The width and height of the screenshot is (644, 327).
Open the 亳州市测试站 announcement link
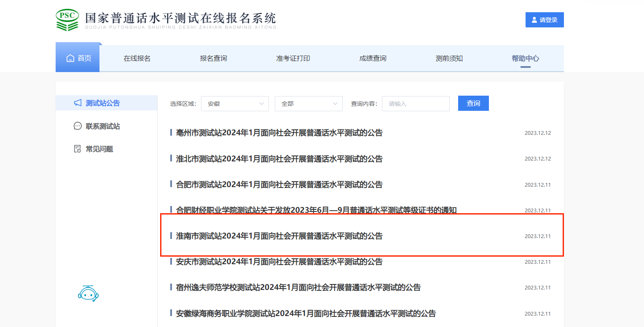(279, 133)
